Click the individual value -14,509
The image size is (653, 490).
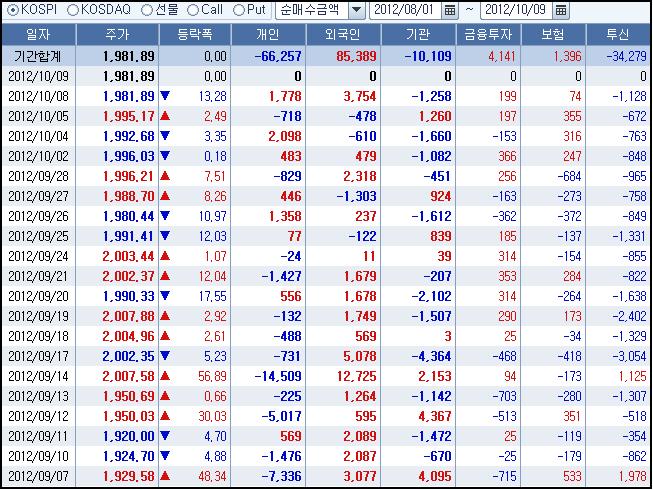pyautogui.click(x=278, y=376)
